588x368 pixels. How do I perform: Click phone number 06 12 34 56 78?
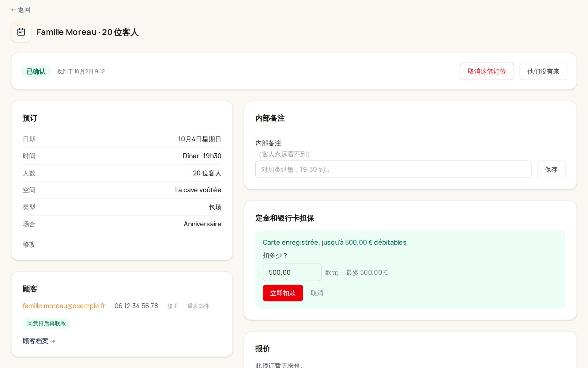pos(136,306)
